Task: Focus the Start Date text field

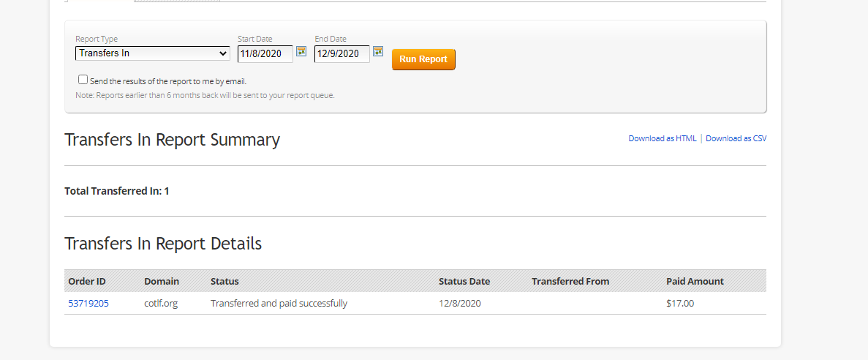Action: tap(265, 53)
